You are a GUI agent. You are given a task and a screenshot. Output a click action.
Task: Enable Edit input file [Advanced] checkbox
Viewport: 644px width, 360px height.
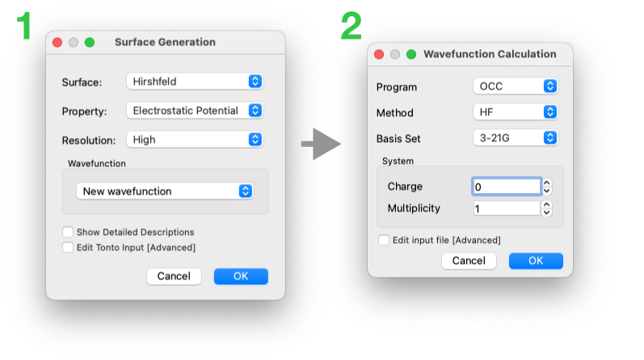384,240
